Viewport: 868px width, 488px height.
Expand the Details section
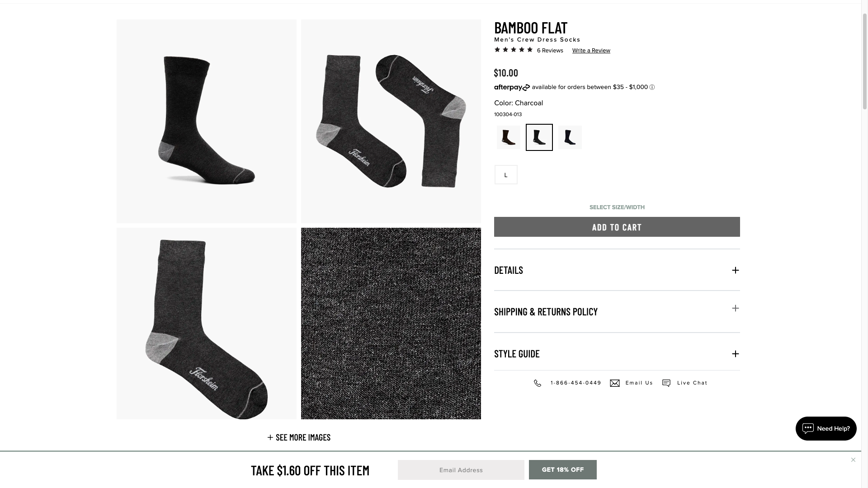pyautogui.click(x=617, y=270)
